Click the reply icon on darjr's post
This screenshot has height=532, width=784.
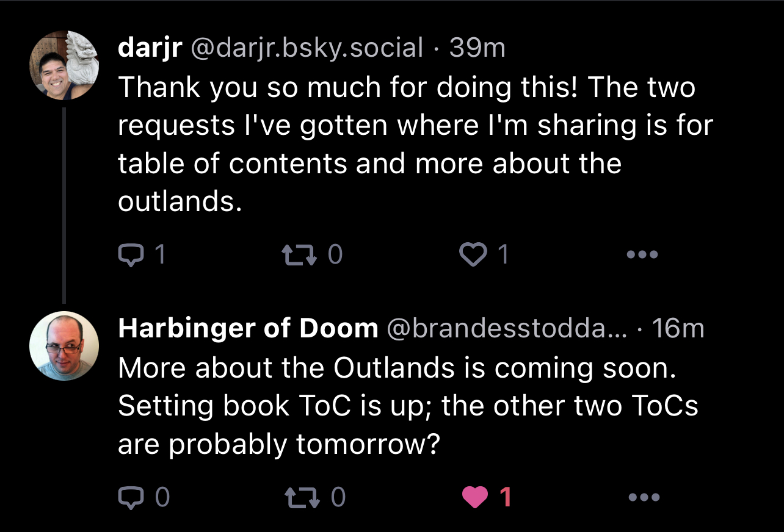pos(128,255)
